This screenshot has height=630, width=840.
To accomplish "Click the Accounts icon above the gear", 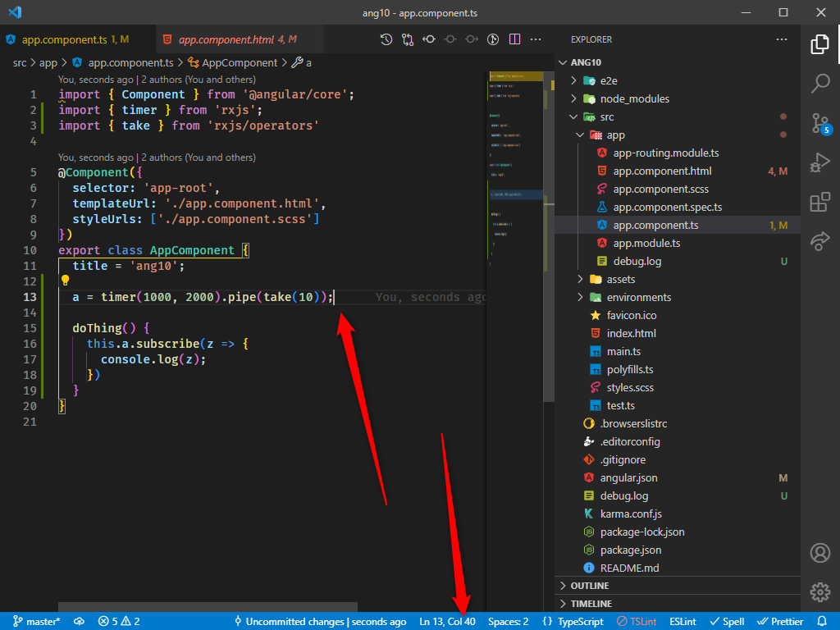I will point(819,552).
